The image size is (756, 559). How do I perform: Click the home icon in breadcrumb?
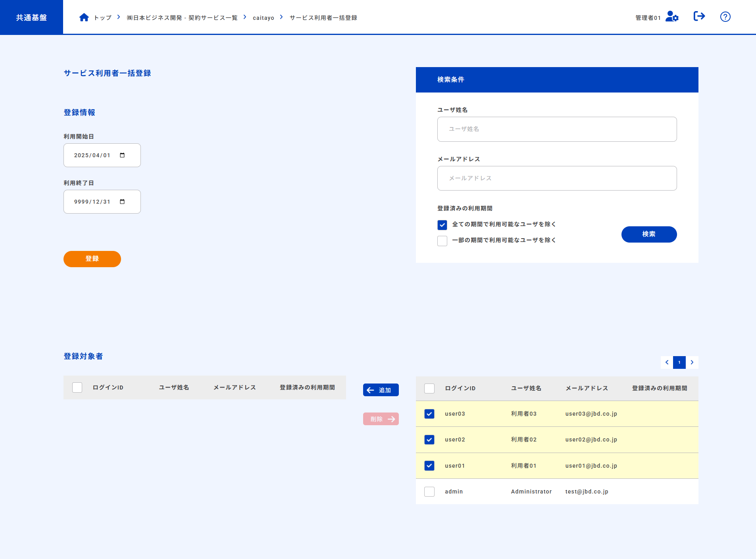(84, 17)
